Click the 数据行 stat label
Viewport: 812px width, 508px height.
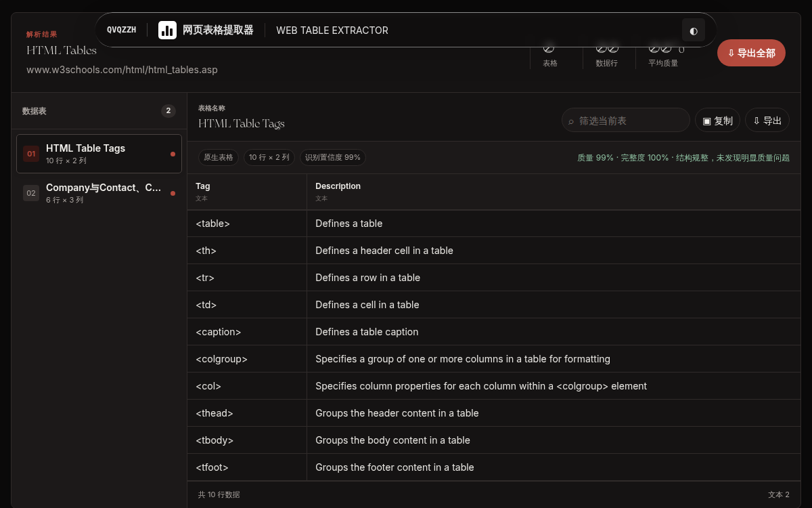(606, 63)
